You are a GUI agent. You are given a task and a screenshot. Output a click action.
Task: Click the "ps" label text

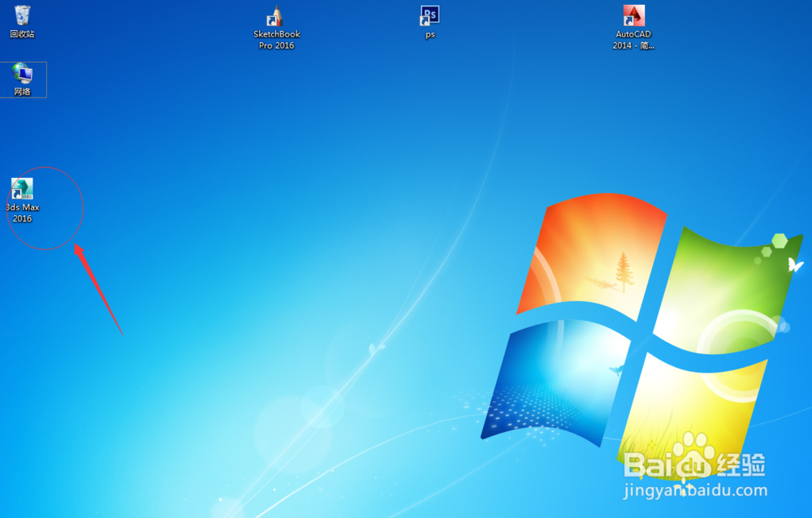(430, 35)
